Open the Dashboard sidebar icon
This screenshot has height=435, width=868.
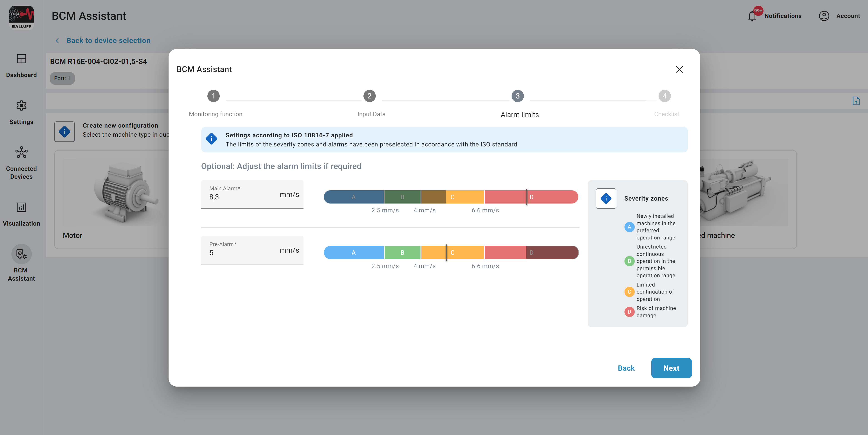tap(21, 59)
